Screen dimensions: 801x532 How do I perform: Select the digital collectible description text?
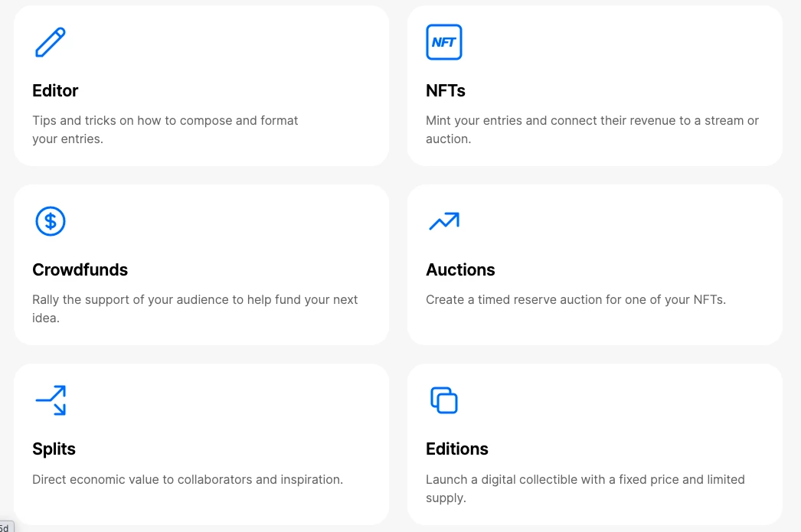[585, 488]
